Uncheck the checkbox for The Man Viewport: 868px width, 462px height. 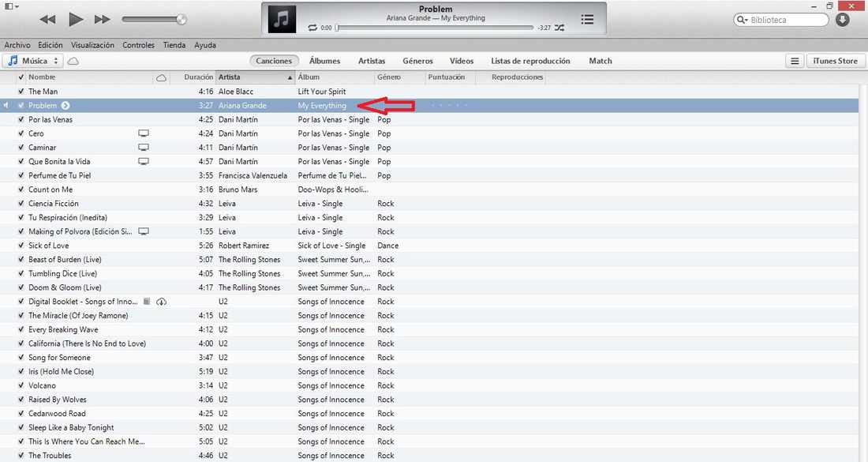tap(21, 92)
